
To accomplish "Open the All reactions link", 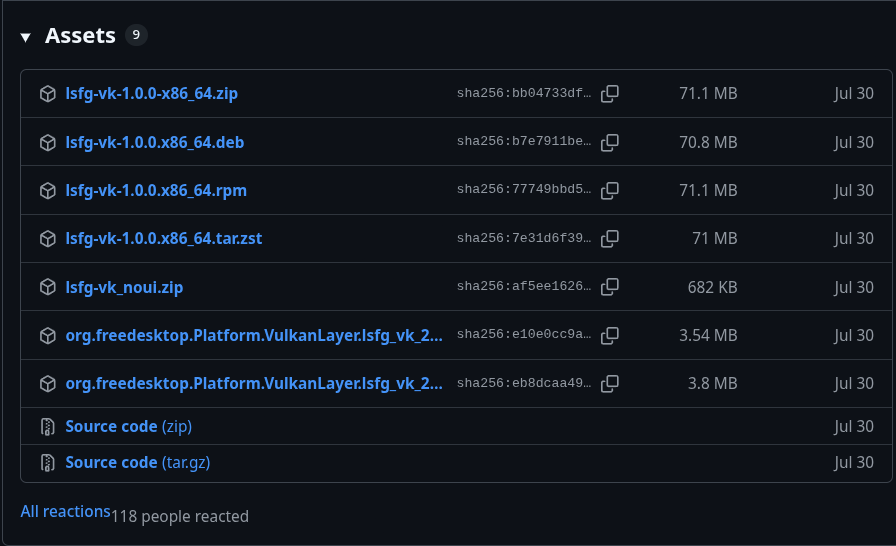I will [65, 511].
